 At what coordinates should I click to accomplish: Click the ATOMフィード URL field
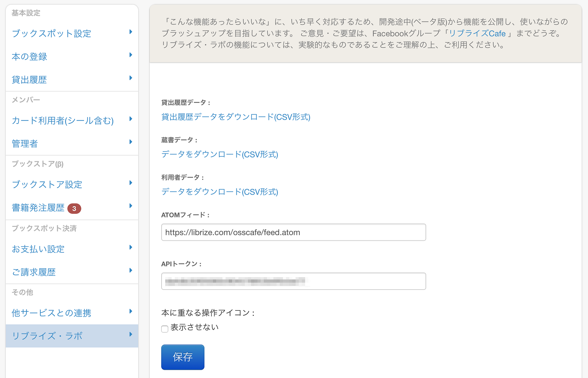(293, 232)
